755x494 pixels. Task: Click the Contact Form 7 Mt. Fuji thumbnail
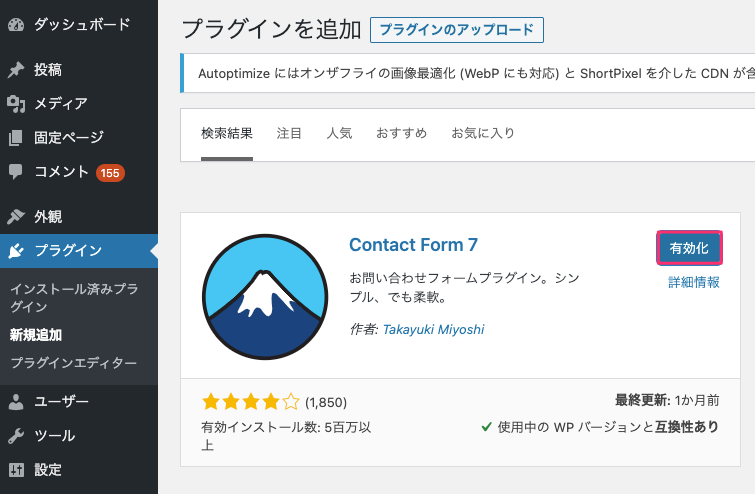pos(265,297)
